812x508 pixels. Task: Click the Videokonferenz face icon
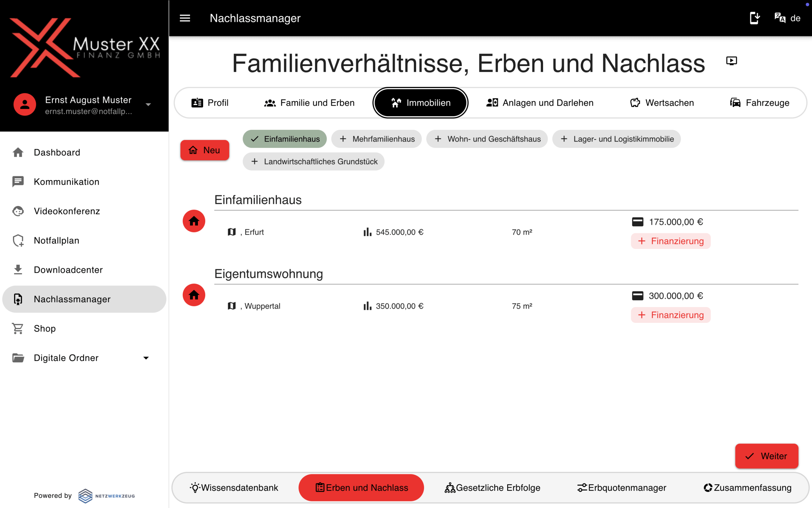(18, 211)
